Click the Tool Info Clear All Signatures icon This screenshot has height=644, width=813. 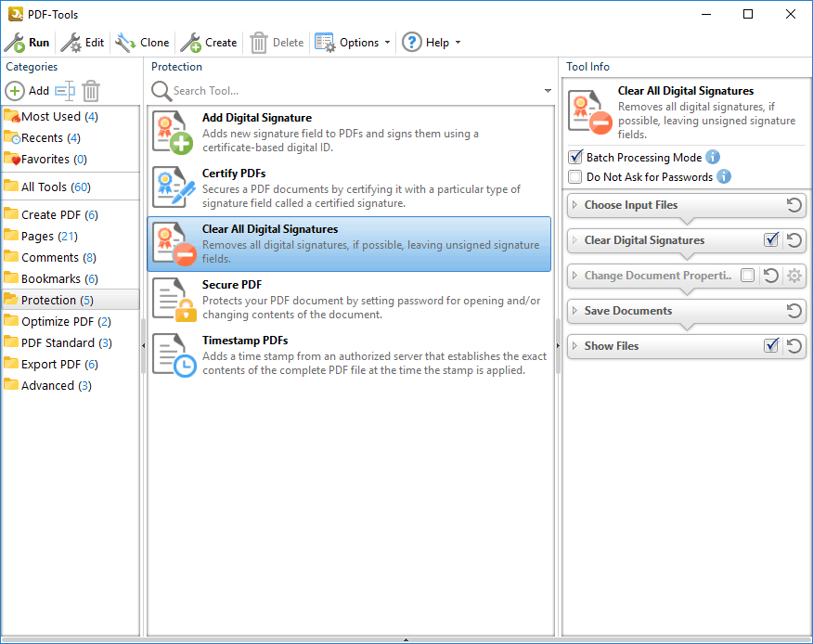tap(590, 112)
